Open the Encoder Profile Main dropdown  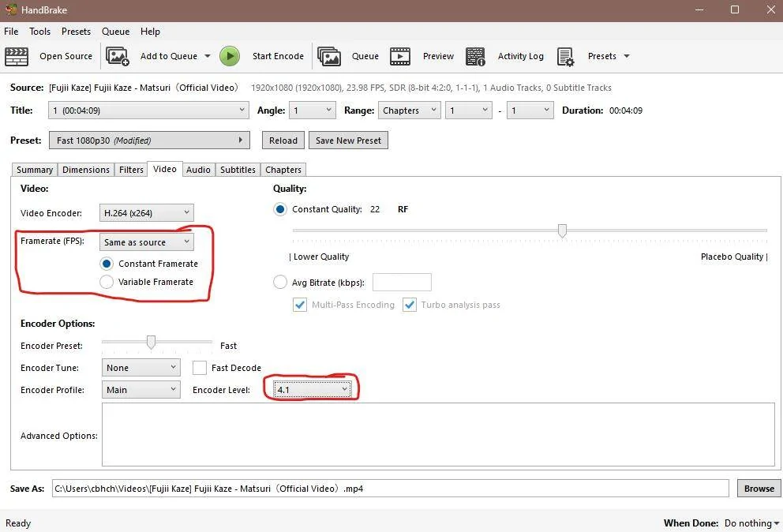[x=140, y=390]
